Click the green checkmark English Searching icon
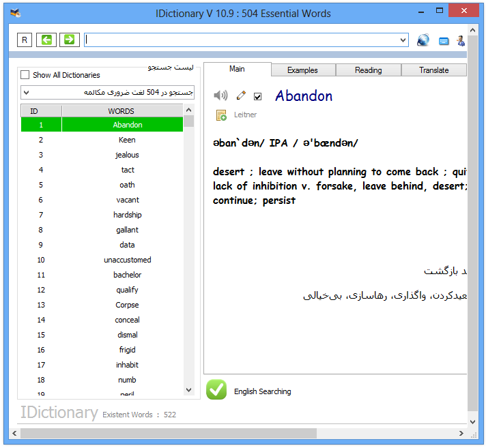This screenshot has height=448, width=486. pos(216,389)
